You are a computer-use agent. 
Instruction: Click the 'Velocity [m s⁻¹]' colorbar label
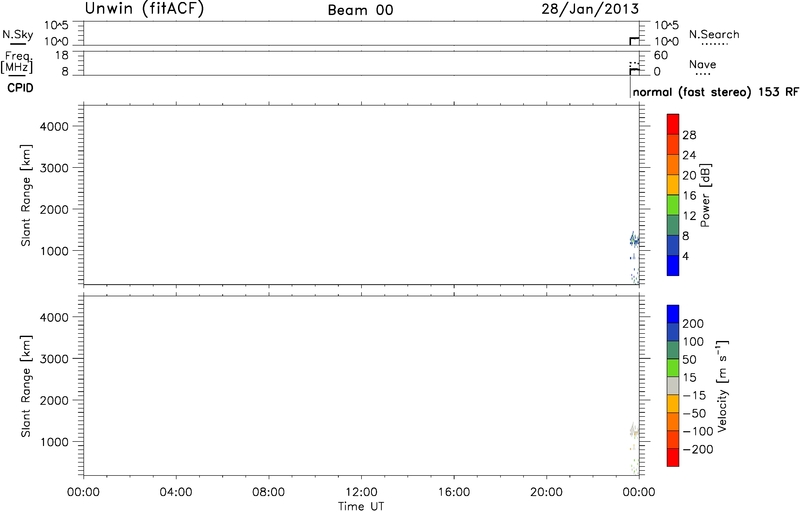tap(722, 387)
